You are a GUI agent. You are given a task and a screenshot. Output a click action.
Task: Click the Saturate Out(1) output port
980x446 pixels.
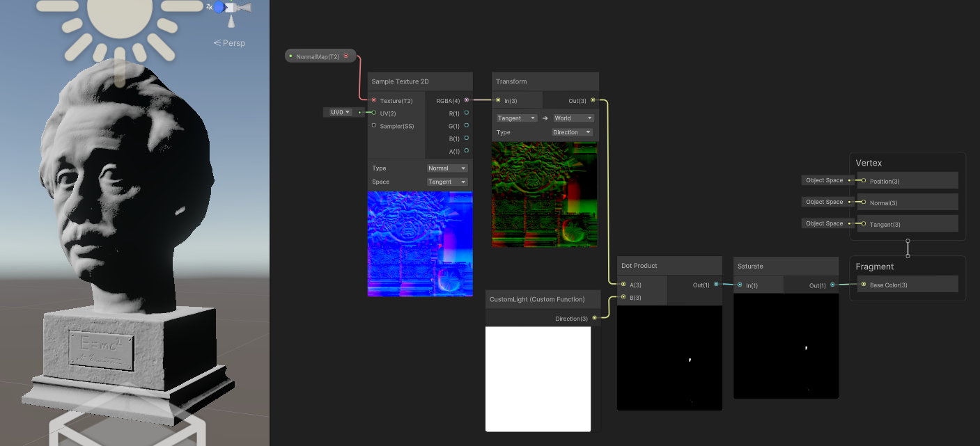tap(833, 285)
